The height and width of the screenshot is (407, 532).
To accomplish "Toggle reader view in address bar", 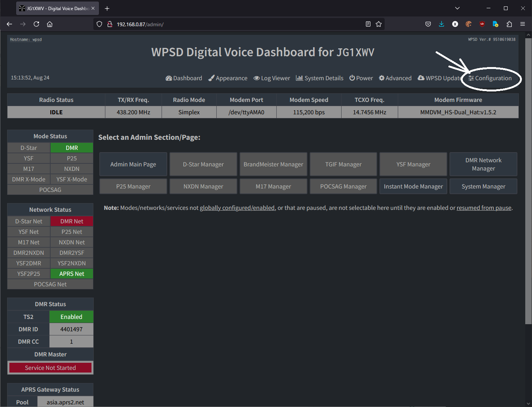I will [x=368, y=24].
